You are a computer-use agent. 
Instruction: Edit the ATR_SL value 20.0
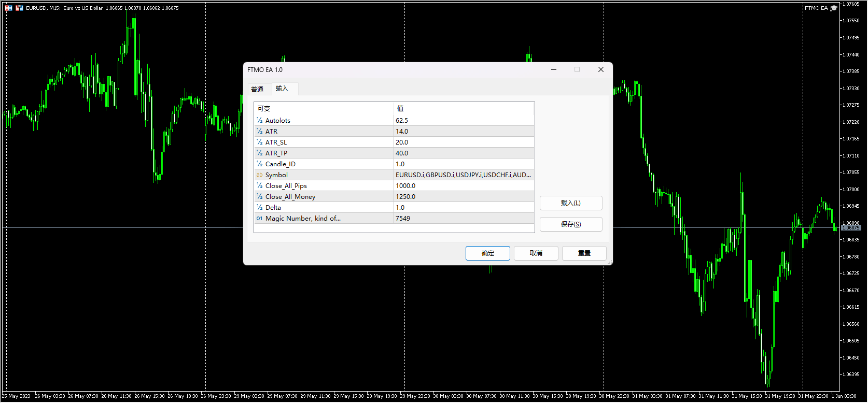[x=464, y=142]
